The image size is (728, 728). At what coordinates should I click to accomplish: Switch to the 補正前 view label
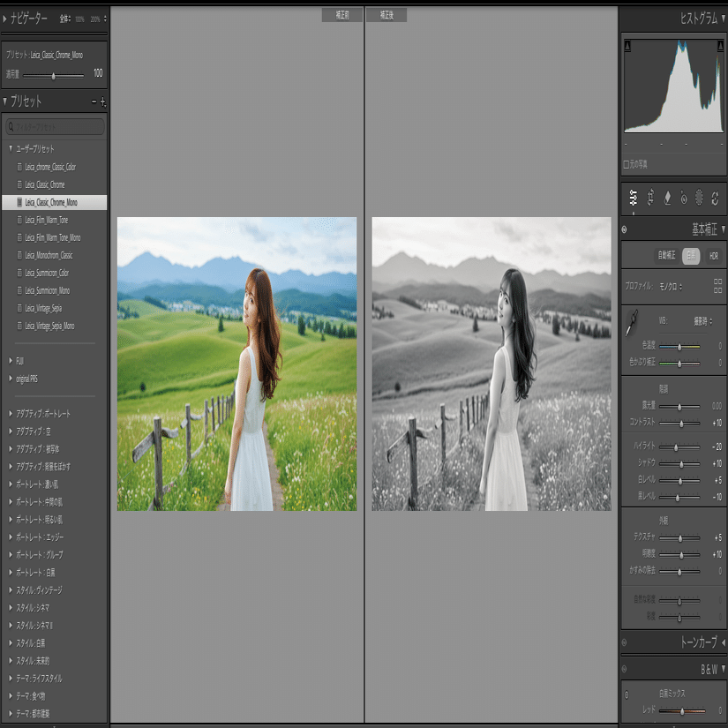click(342, 15)
